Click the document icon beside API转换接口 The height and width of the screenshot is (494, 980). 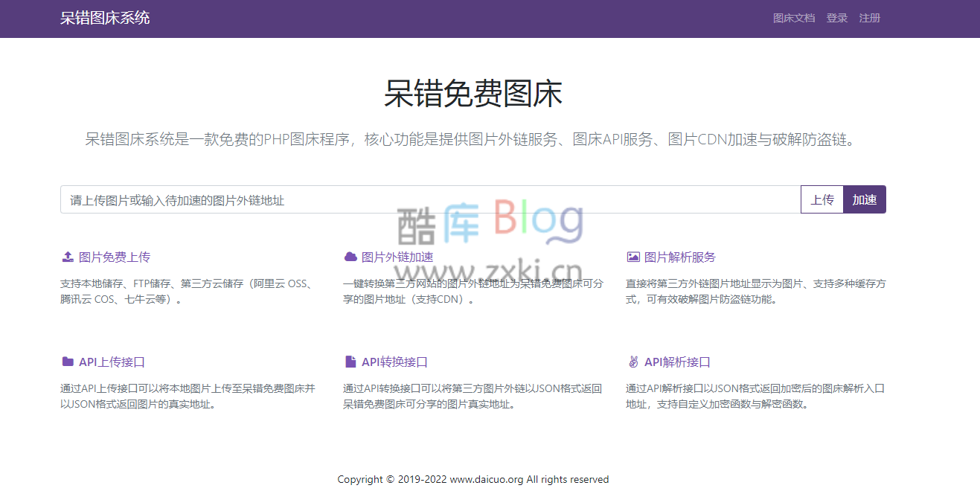pyautogui.click(x=350, y=362)
